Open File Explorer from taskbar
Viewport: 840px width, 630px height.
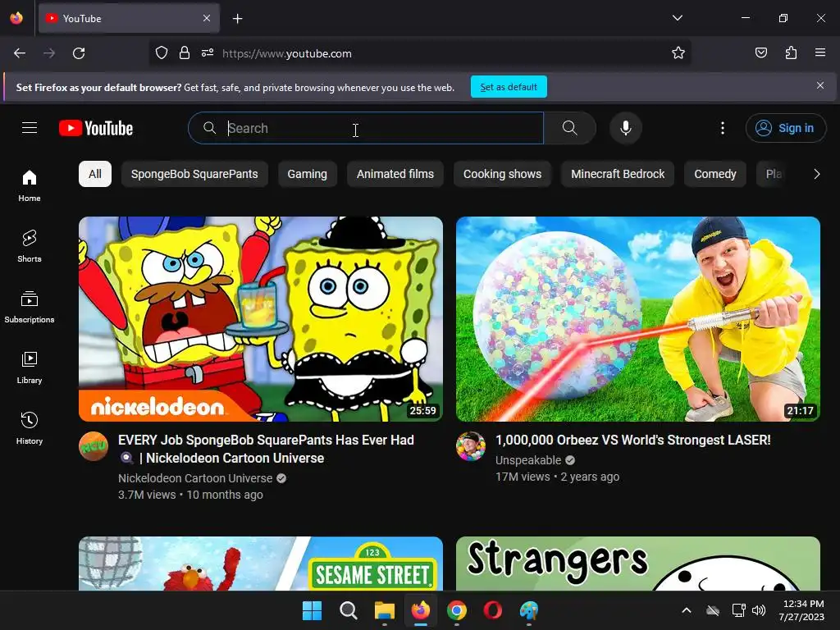(384, 610)
